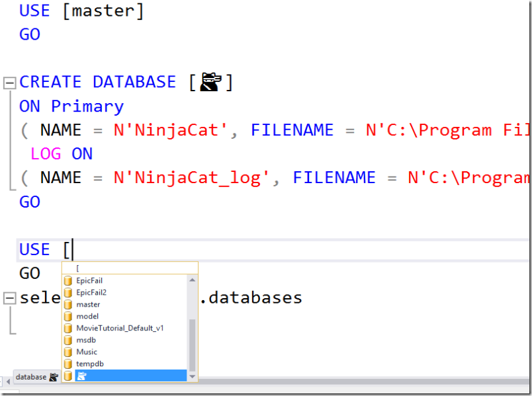Click the database icon beside master
This screenshot has height=396, width=532.
click(68, 305)
